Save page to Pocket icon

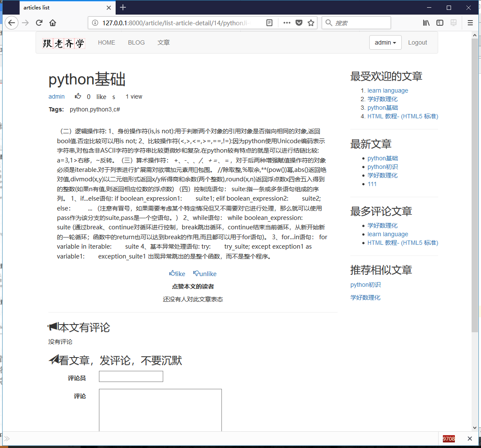pyautogui.click(x=299, y=23)
